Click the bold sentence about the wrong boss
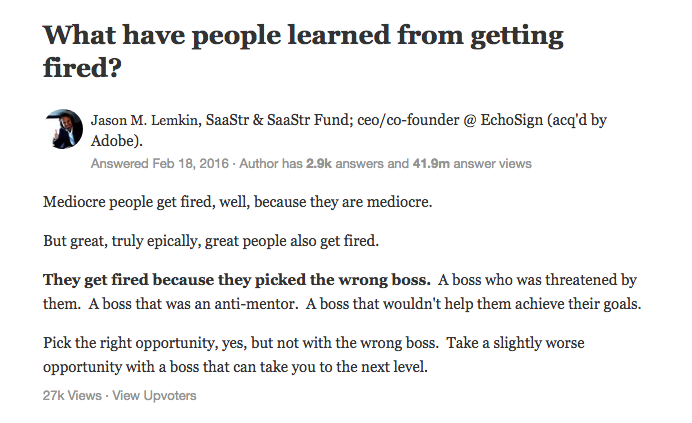The image size is (692, 423). pos(237,280)
